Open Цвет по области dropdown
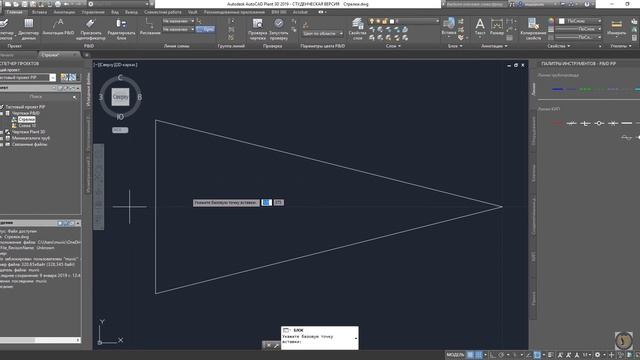640x360 pixels. [322, 33]
